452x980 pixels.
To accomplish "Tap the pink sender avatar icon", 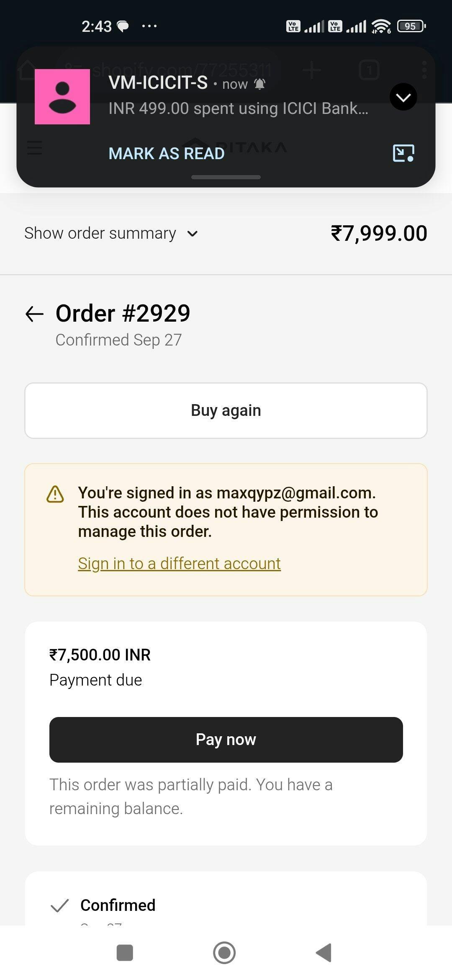I will tap(62, 97).
